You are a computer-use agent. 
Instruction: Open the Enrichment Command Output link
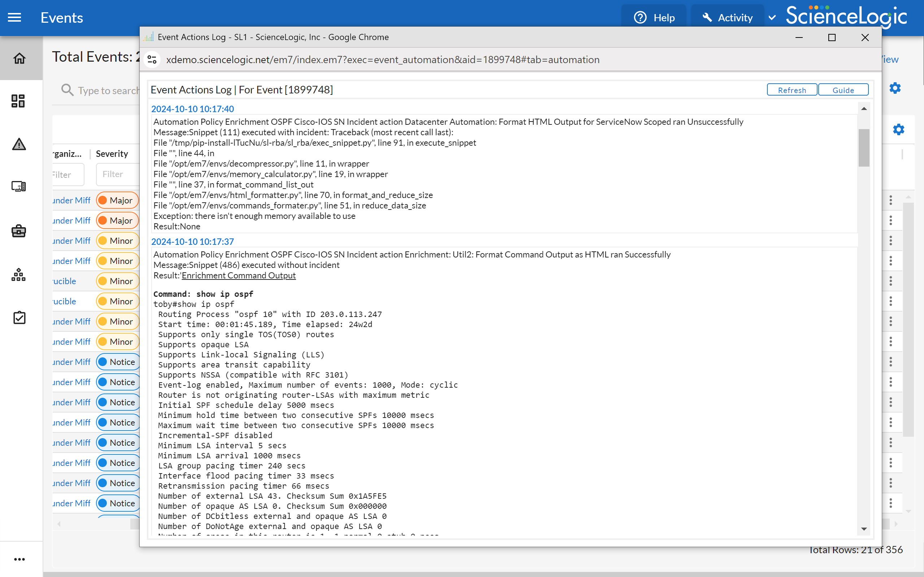point(237,275)
